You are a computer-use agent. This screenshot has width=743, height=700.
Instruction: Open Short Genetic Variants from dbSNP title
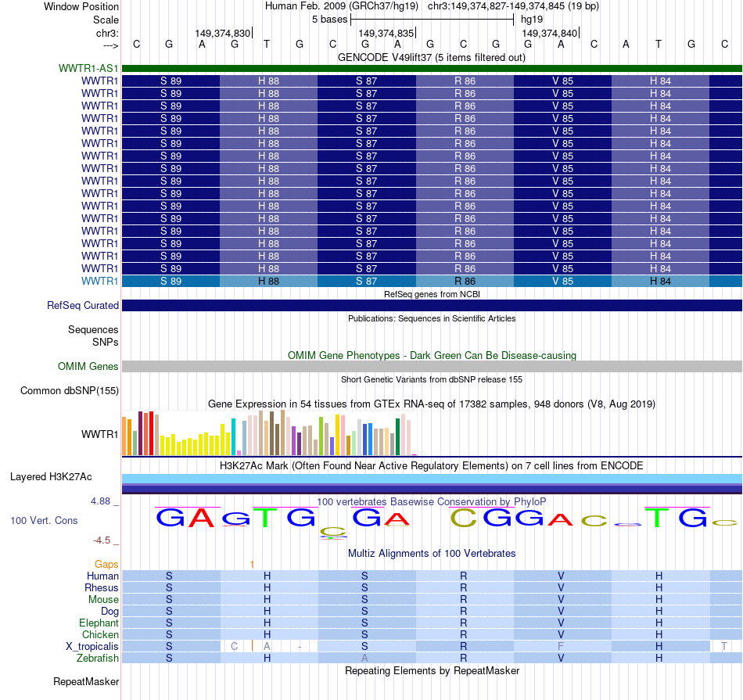[x=432, y=379]
